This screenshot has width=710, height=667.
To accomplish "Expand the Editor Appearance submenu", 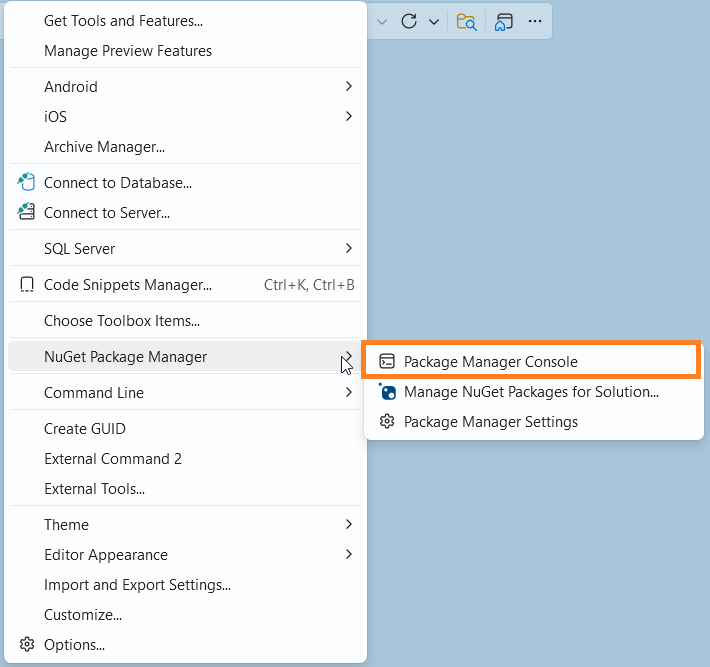I will click(x=185, y=555).
